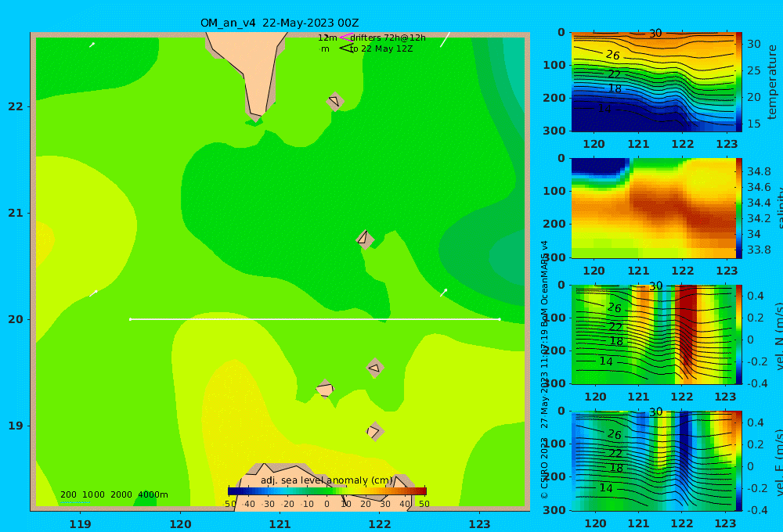This screenshot has width=783, height=532.
Task: Click the black drifter arrow in legend
Action: (345, 49)
